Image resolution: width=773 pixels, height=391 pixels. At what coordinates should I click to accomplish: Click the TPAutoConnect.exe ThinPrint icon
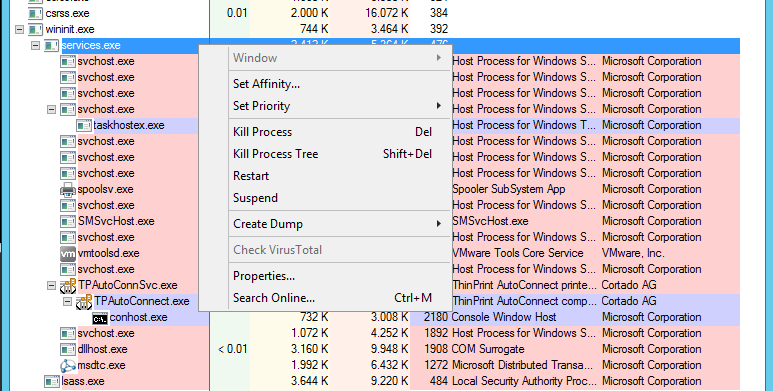coord(84,301)
